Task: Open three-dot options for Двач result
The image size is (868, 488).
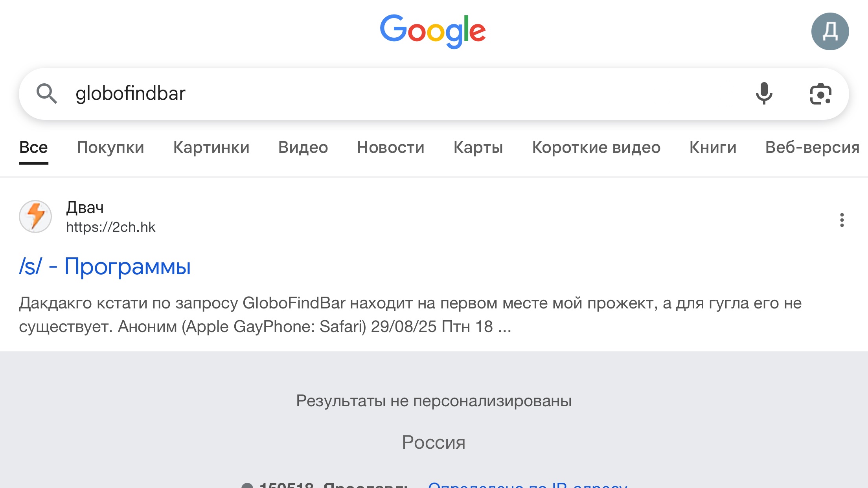Action: [842, 220]
